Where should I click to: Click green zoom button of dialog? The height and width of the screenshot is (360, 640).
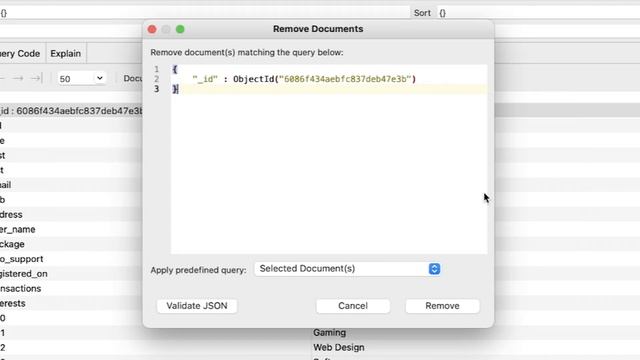point(180,29)
